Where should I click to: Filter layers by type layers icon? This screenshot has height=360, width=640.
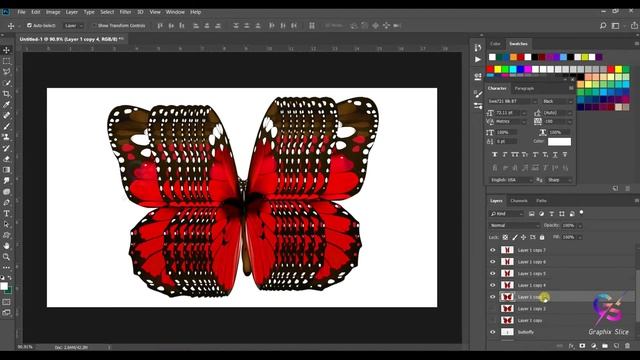pos(552,213)
